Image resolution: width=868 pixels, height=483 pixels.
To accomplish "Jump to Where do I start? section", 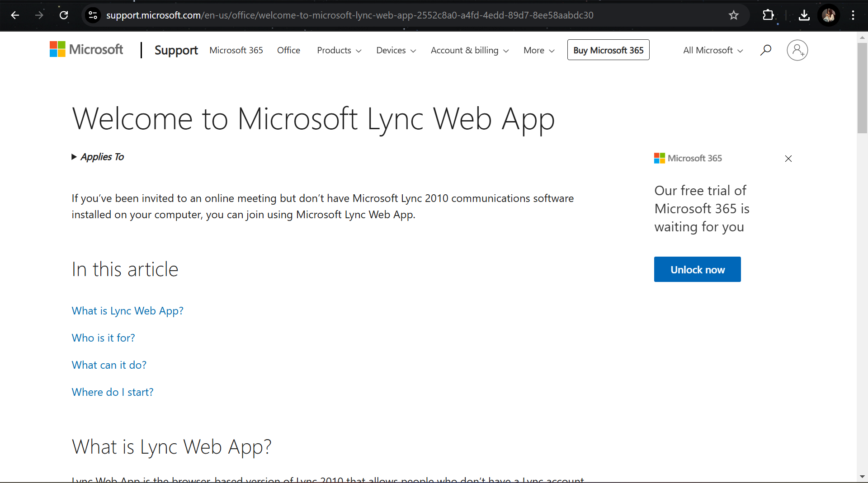I will tap(113, 392).
